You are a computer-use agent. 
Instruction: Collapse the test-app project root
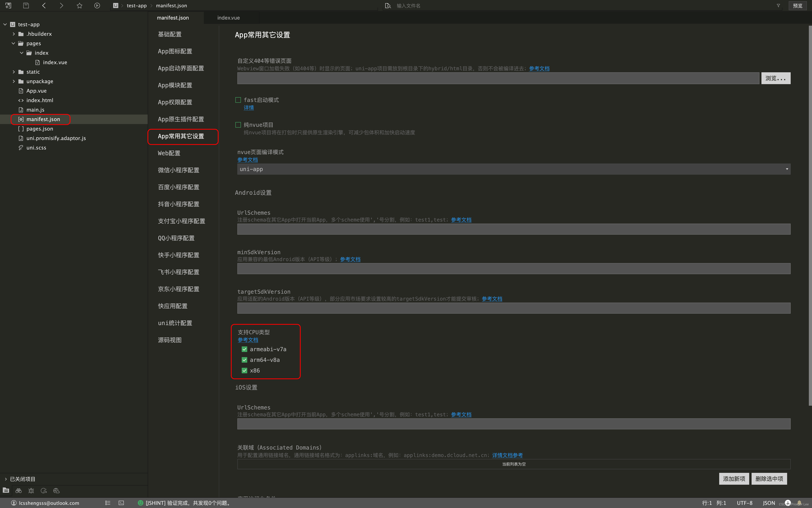click(x=5, y=24)
